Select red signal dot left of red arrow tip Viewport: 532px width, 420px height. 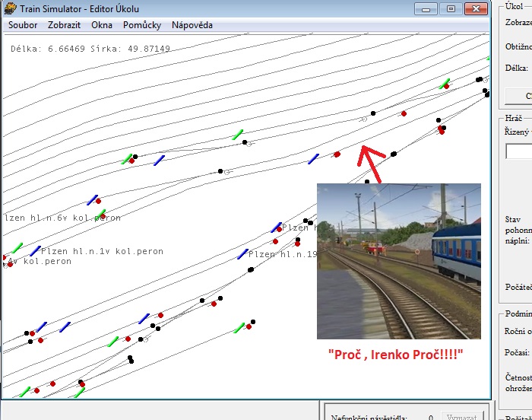point(337,154)
